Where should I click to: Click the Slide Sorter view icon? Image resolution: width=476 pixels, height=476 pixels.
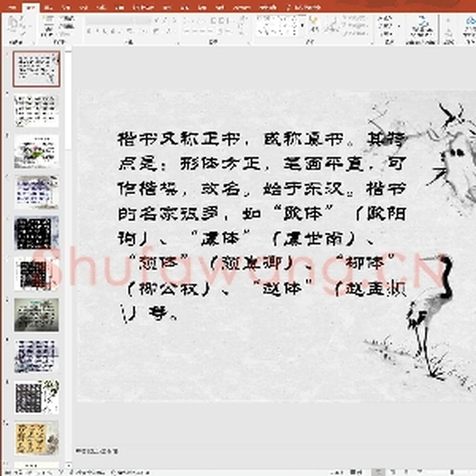pyautogui.click(x=393, y=472)
